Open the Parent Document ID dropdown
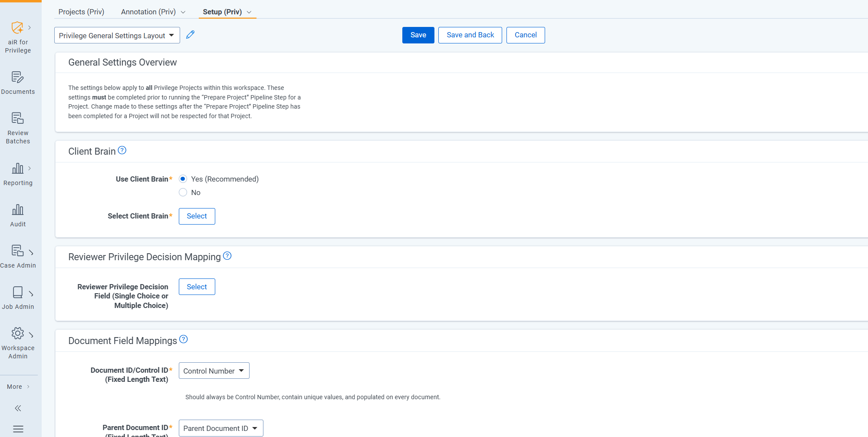Image resolution: width=868 pixels, height=437 pixels. [221, 428]
